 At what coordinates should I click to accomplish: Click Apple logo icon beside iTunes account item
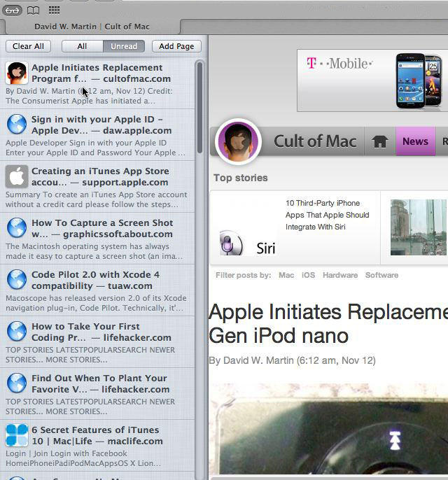pos(17,176)
